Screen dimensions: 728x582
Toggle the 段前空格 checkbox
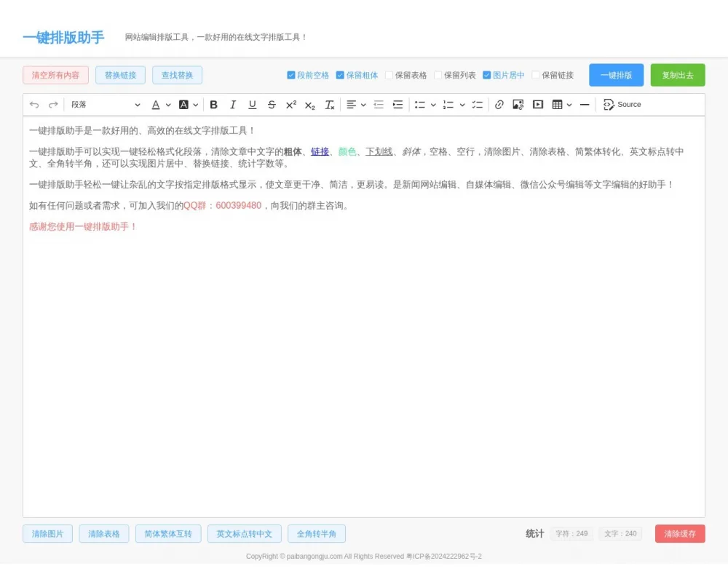pos(291,75)
